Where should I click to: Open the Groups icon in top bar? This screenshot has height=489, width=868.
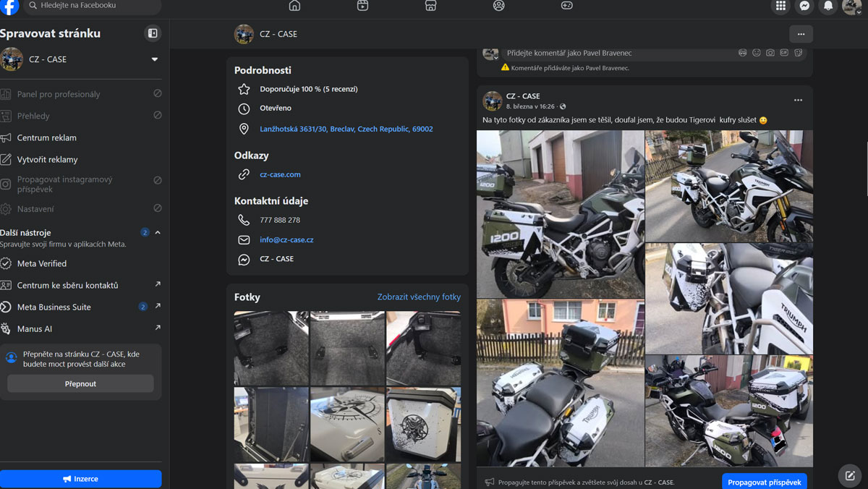498,6
